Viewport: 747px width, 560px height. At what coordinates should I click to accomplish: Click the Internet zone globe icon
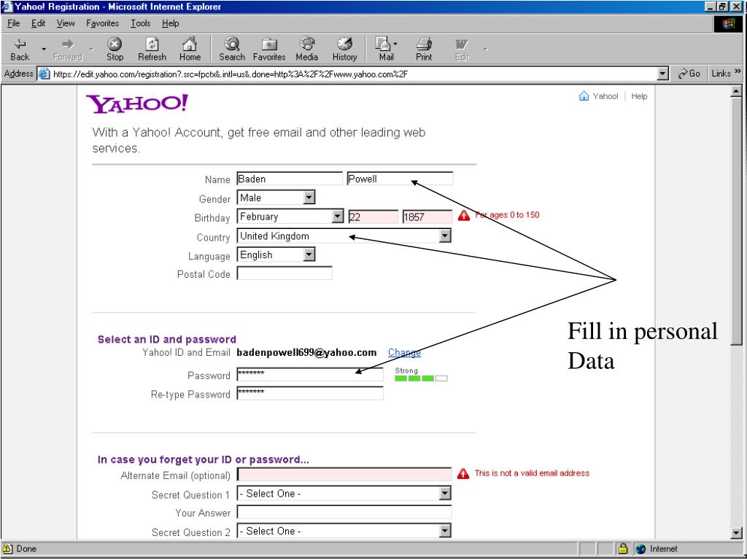coord(640,549)
